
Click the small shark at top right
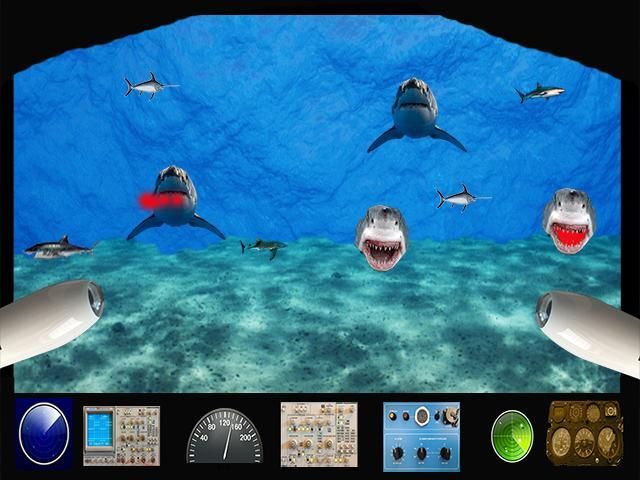540,93
